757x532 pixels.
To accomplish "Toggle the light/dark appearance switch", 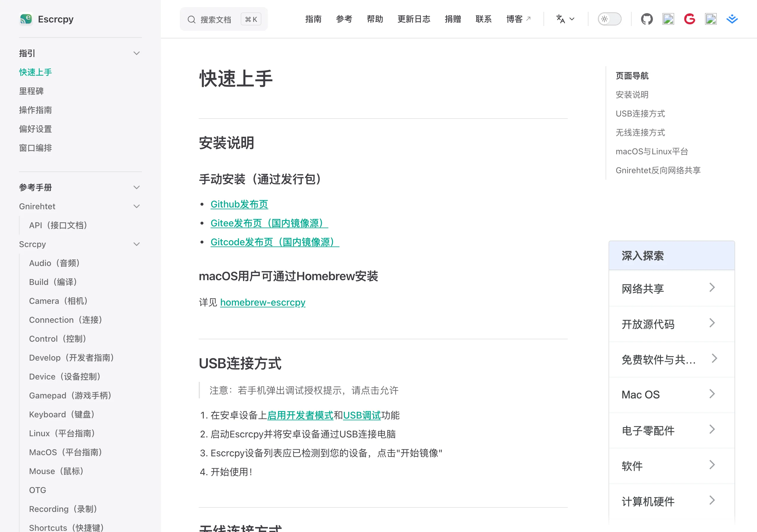I will [x=610, y=19].
